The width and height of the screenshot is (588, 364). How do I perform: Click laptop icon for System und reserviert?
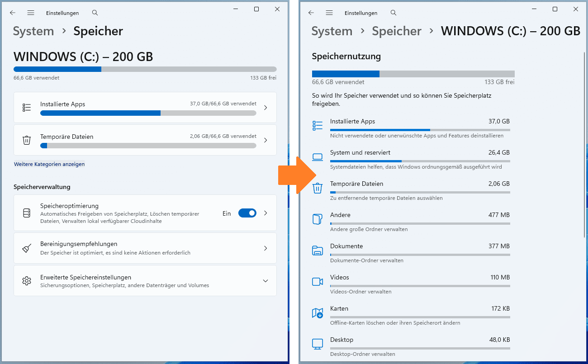318,157
